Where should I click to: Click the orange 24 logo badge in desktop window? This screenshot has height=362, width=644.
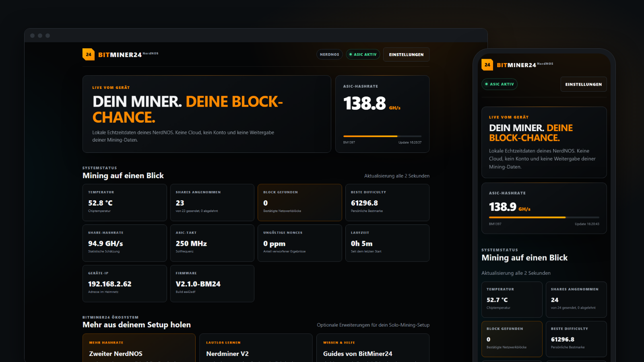89,54
